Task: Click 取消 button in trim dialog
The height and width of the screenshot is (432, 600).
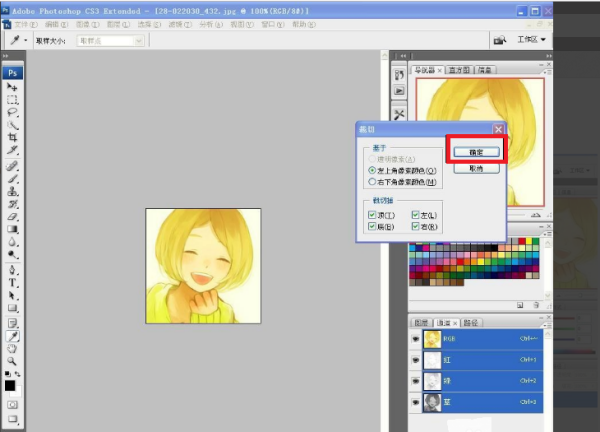Action: point(476,168)
